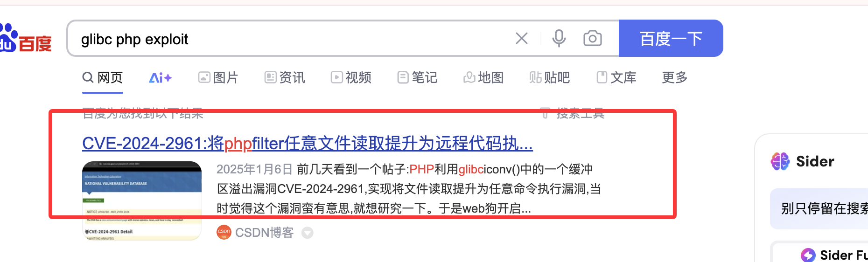Viewport: 868px width, 262px height.
Task: Start voice search with the microphone icon
Action: pyautogui.click(x=559, y=38)
